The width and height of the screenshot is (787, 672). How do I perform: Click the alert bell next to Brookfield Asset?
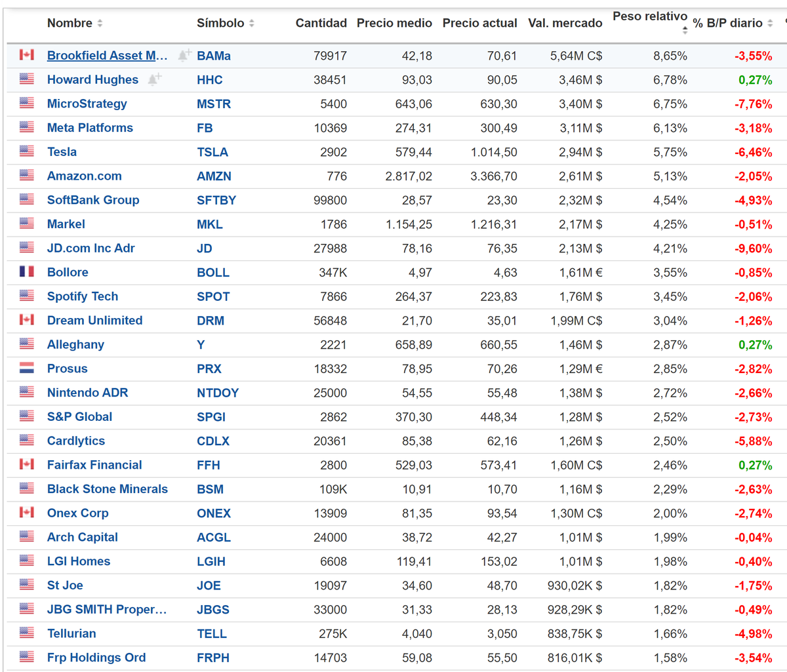pyautogui.click(x=185, y=55)
